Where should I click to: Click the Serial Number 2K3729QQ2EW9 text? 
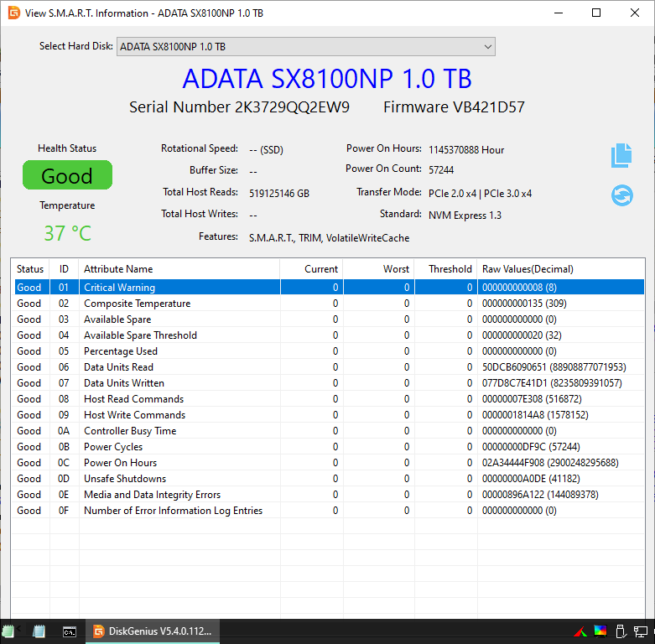pyautogui.click(x=239, y=107)
